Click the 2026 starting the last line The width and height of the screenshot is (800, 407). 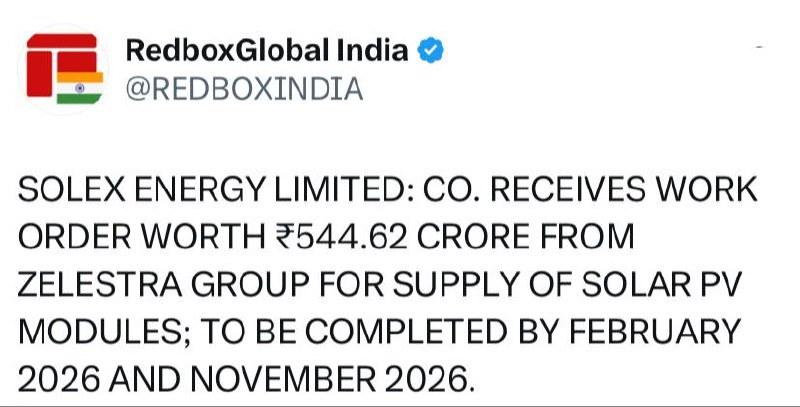pos(55,379)
